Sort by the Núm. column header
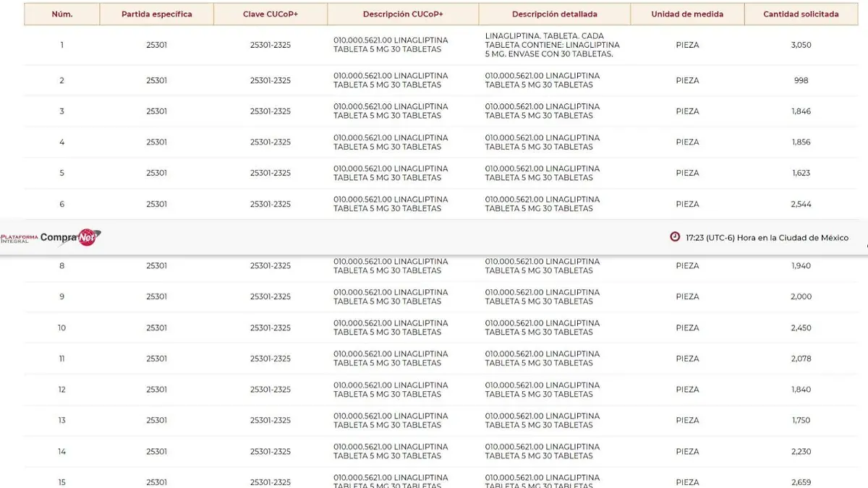 point(61,14)
